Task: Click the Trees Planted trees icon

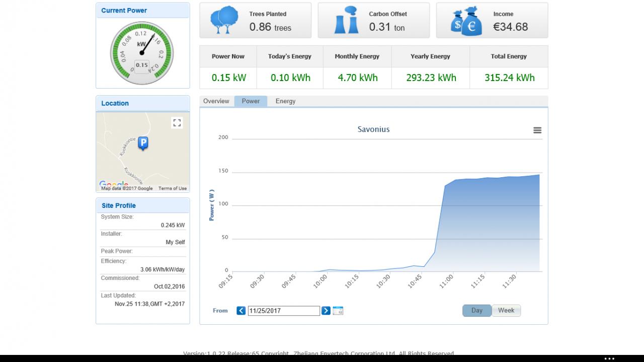Action: point(224,20)
